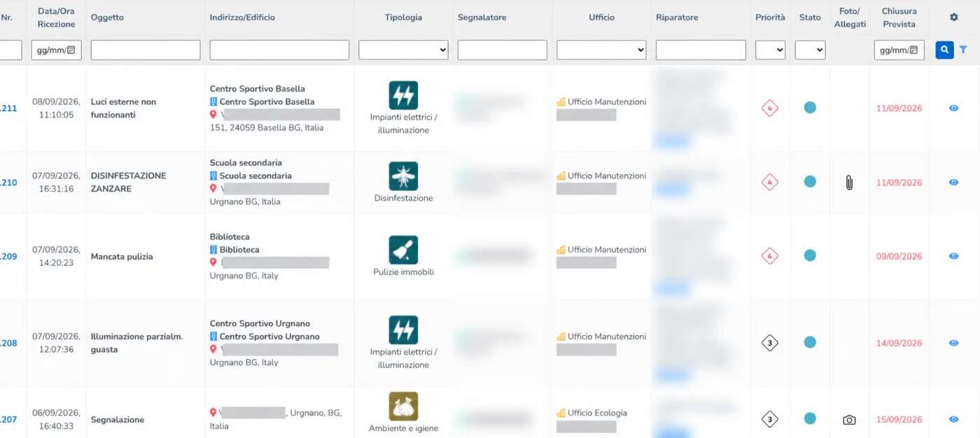View details eye icon for Illuminazione parzialm. row
Image resolution: width=980 pixels, height=438 pixels.
tap(953, 343)
